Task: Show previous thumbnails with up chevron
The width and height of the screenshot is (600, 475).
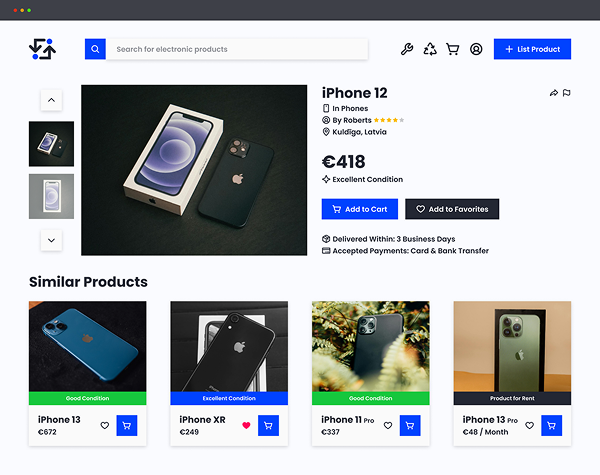Action: (51, 100)
